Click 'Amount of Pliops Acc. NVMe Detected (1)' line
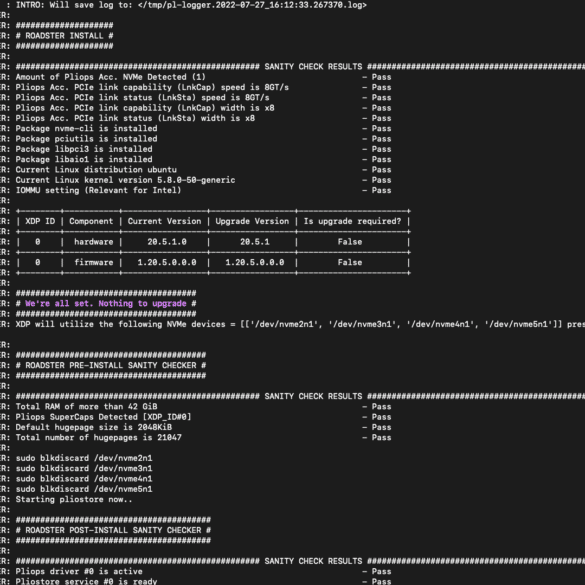This screenshot has height=585, width=585. (x=110, y=77)
